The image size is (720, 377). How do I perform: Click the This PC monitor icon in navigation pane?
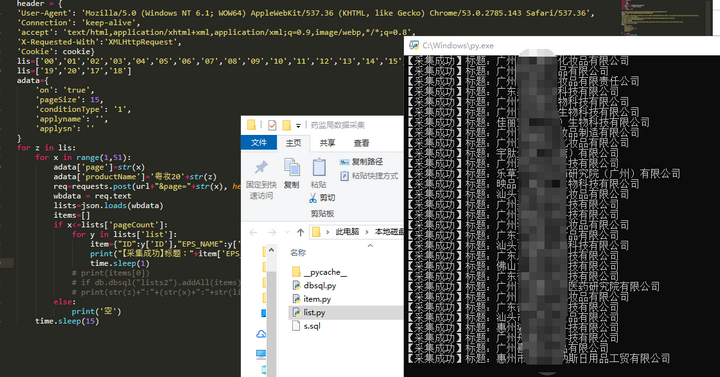(x=261, y=354)
